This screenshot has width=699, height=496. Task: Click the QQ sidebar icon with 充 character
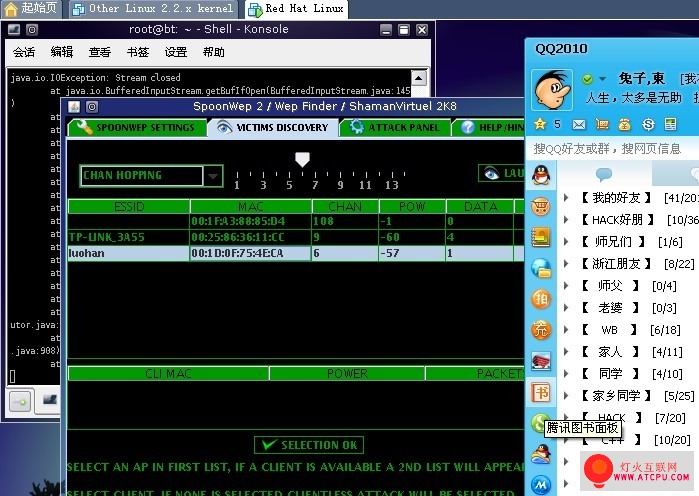click(x=541, y=330)
